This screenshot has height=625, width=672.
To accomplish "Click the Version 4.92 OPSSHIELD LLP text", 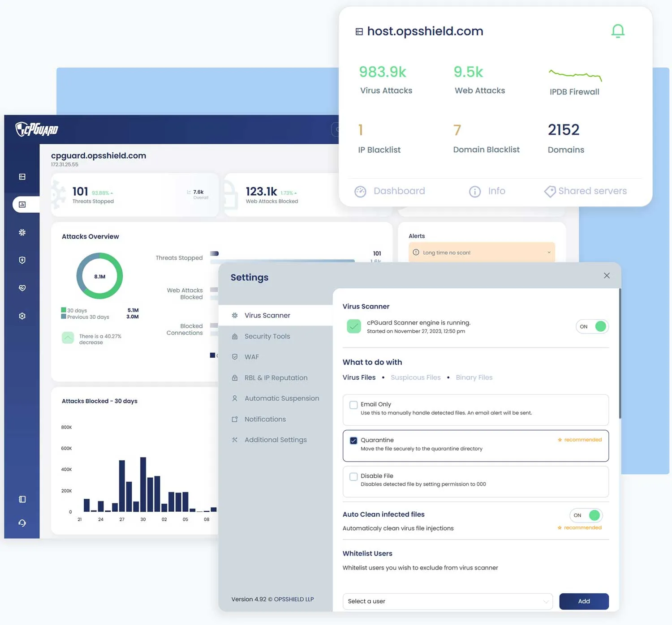I will [272, 599].
